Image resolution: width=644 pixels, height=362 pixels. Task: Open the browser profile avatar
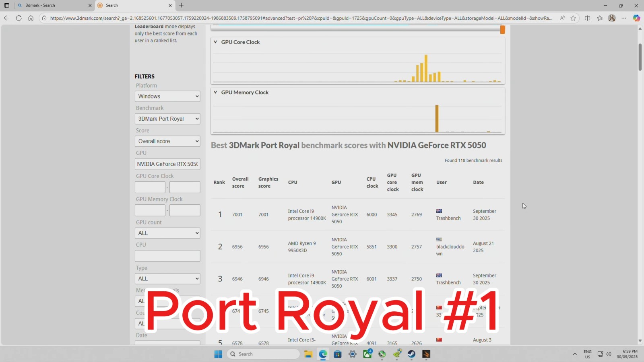tap(612, 18)
